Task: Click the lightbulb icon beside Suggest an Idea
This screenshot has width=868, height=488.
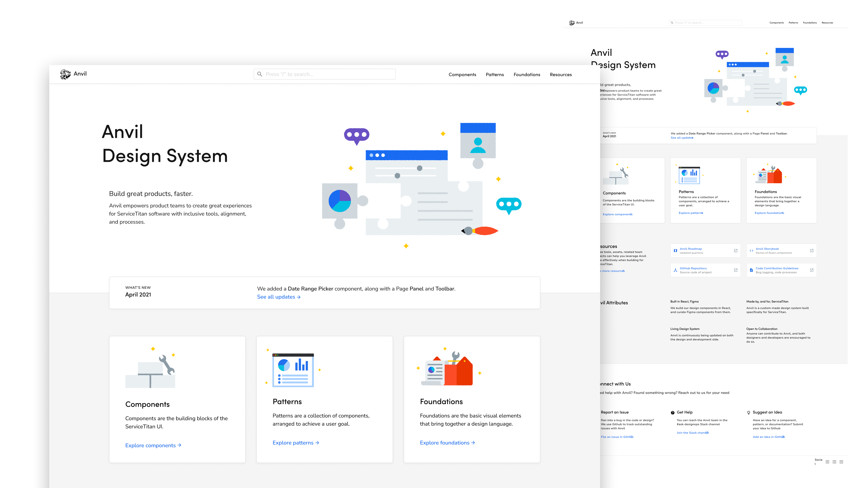Action: (x=749, y=413)
